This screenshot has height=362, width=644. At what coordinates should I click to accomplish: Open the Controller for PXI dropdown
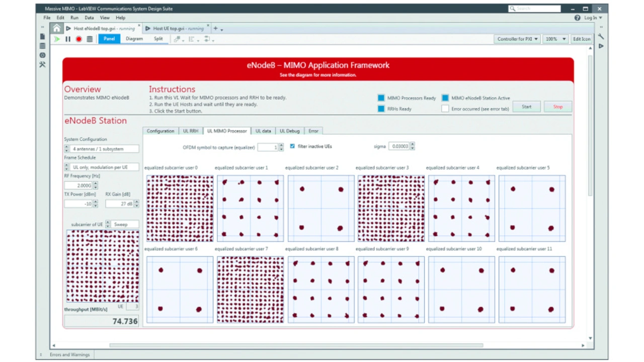pos(517,39)
